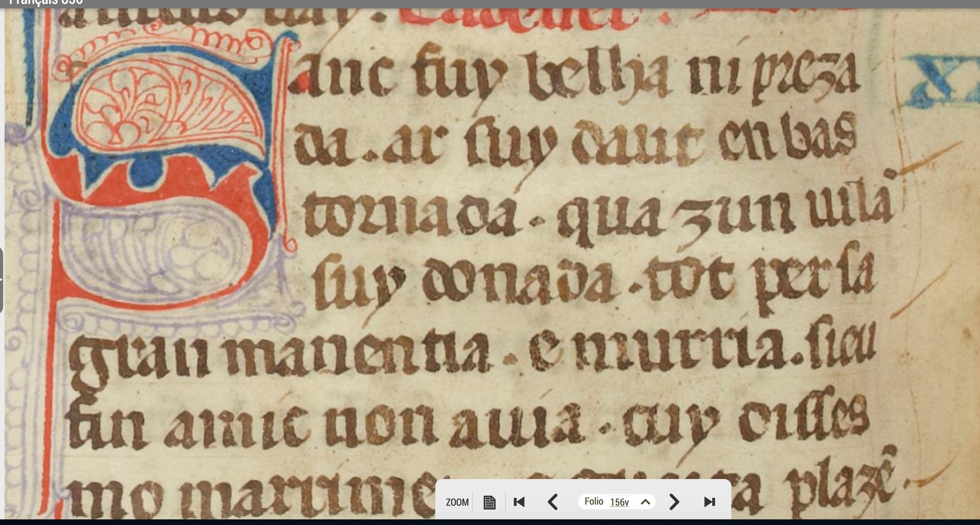Click the folio number field showing 156v
The image size is (980, 525).
click(x=619, y=502)
